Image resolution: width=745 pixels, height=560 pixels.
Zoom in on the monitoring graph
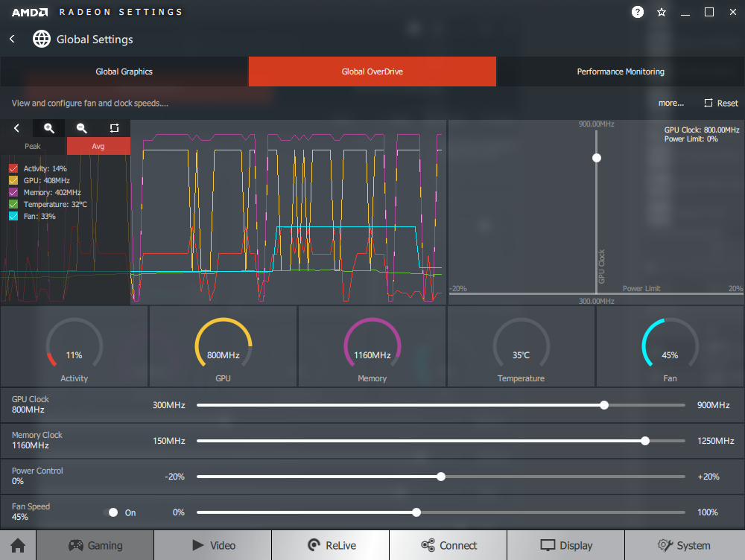(x=49, y=128)
